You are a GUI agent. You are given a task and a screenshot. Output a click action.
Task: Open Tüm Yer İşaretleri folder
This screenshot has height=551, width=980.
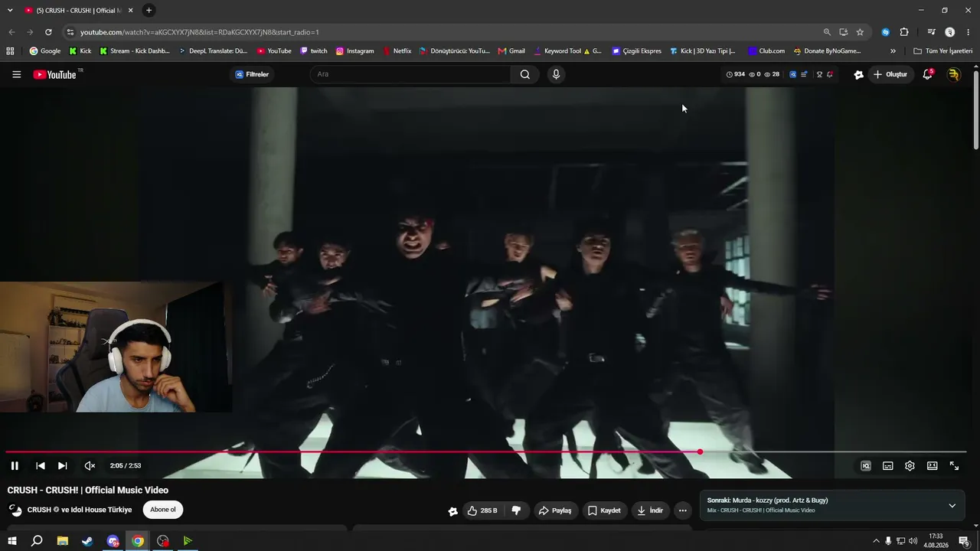click(x=943, y=51)
